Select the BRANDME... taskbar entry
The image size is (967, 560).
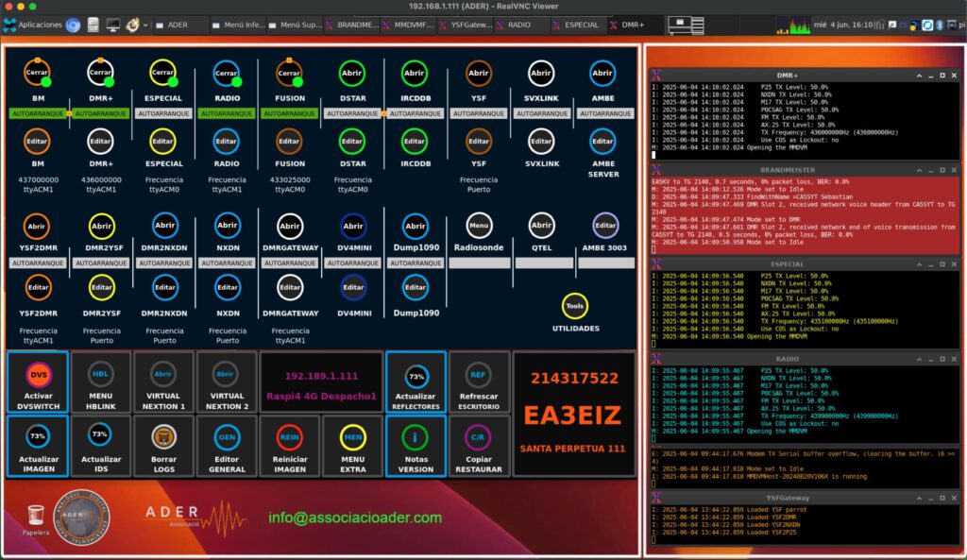click(x=351, y=25)
